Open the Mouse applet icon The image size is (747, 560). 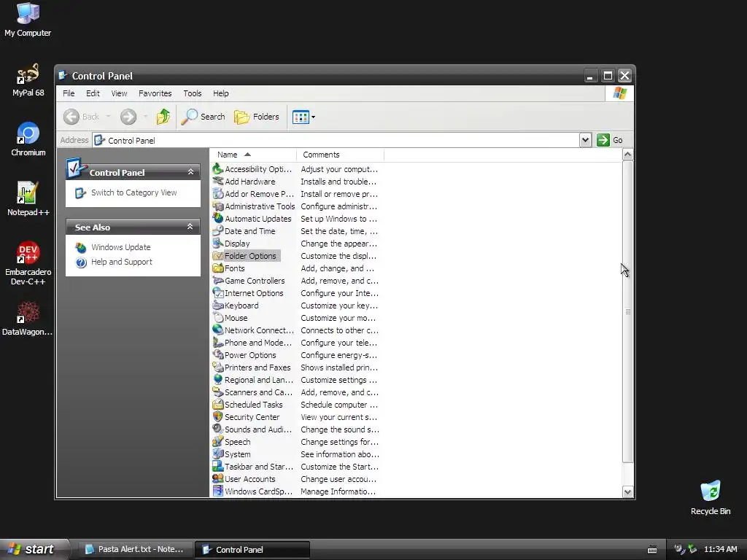point(217,318)
